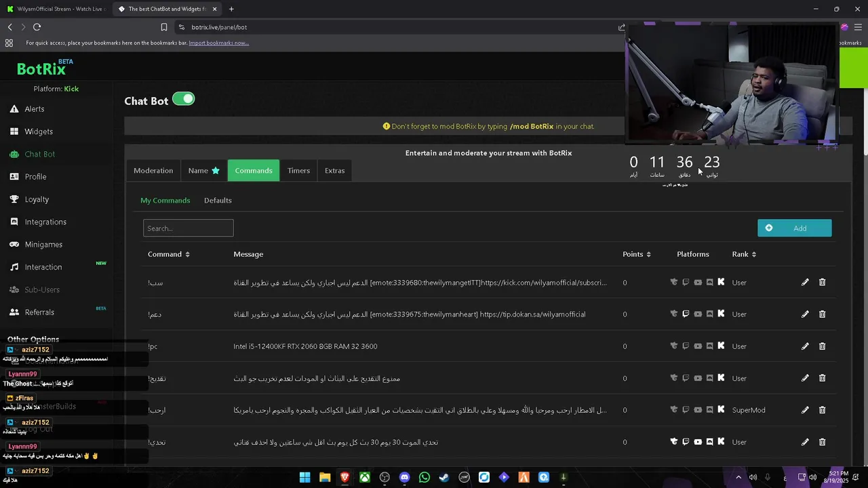
Task: Click trash icon in 30-day challenge command row
Action: [x=822, y=442]
